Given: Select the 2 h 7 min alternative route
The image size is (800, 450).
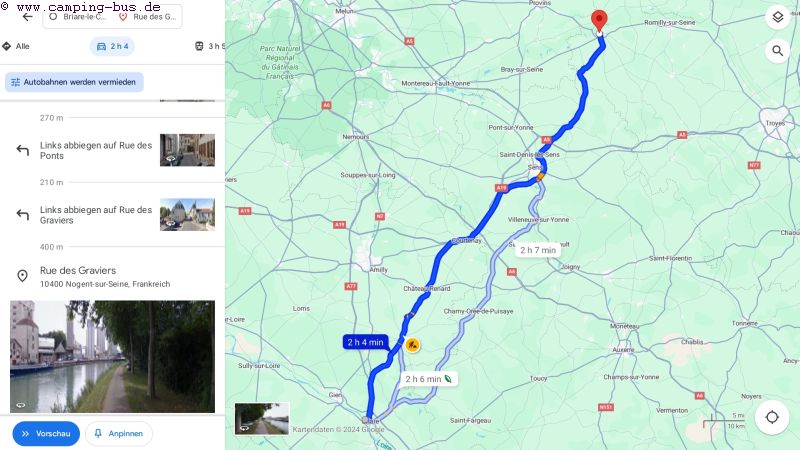Looking at the screenshot, I should pyautogui.click(x=538, y=250).
